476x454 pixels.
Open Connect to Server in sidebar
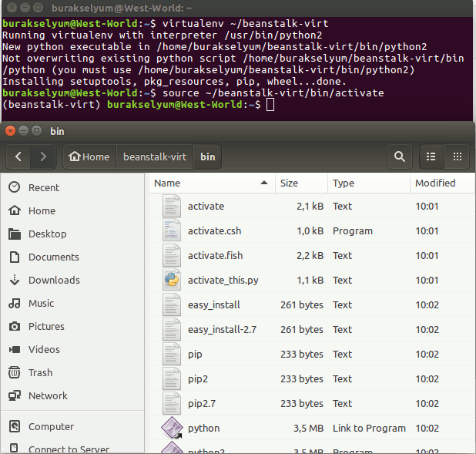pyautogui.click(x=69, y=449)
